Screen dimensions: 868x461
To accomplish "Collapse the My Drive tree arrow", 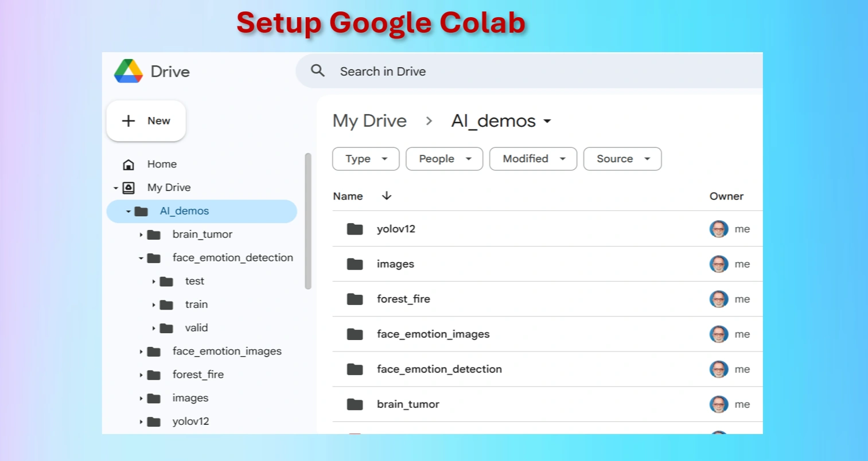I will pos(116,188).
